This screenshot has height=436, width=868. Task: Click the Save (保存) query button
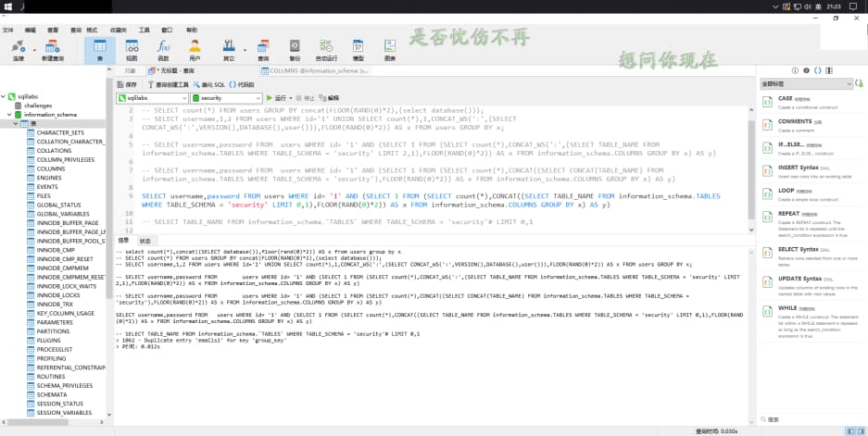click(x=127, y=84)
